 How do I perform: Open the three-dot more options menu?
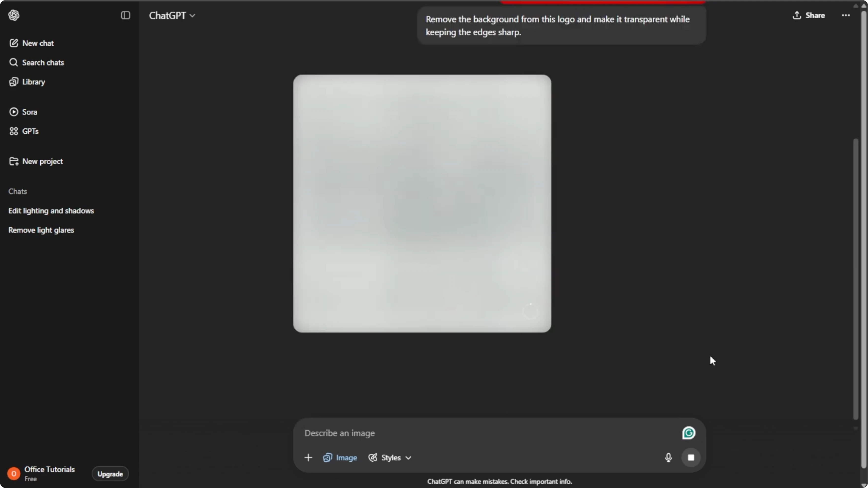coord(846,15)
